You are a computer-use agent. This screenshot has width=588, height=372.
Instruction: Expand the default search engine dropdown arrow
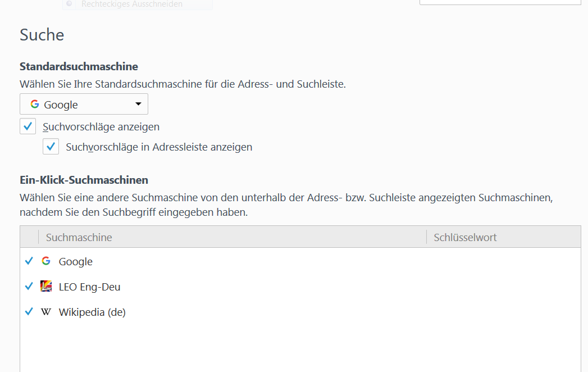138,105
